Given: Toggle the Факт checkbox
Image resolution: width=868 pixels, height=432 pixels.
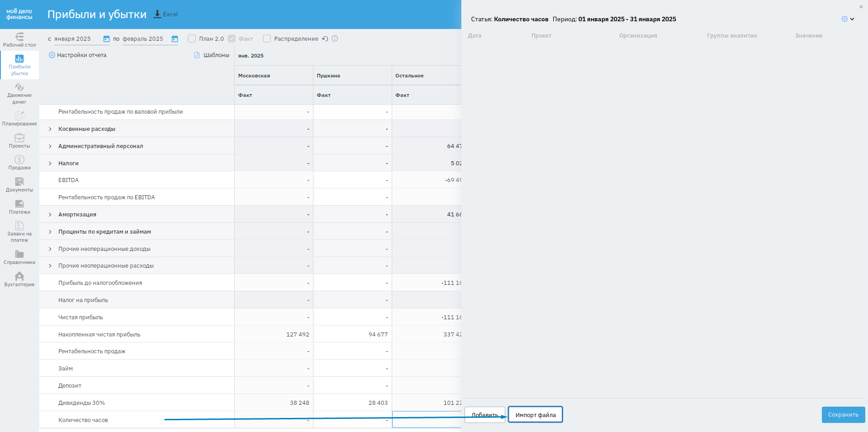Looking at the screenshot, I should point(232,39).
